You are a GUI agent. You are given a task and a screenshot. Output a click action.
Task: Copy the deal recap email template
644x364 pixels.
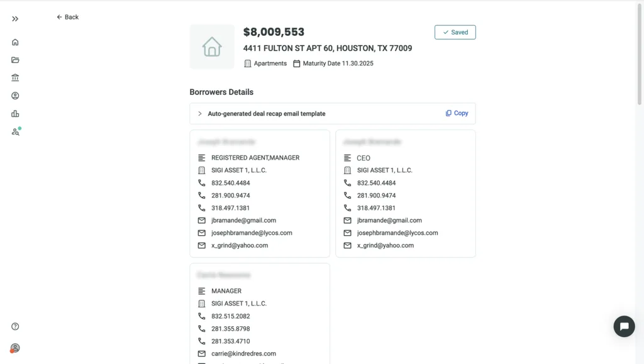pyautogui.click(x=457, y=113)
